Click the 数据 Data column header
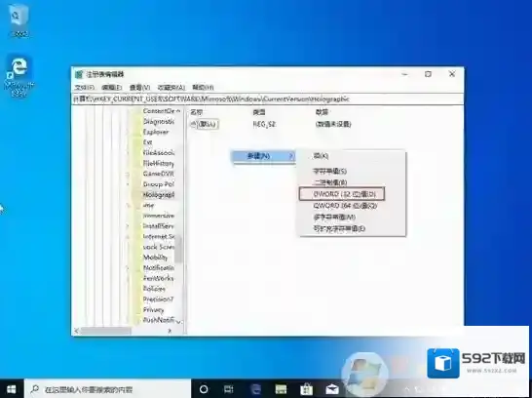The height and width of the screenshot is (398, 532). pyautogui.click(x=322, y=112)
